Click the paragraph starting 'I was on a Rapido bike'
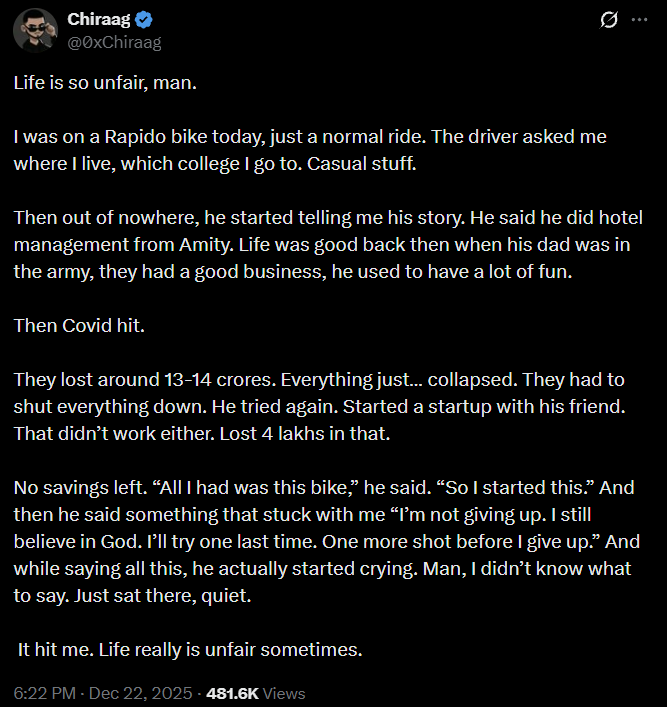667x707 pixels. 310,149
